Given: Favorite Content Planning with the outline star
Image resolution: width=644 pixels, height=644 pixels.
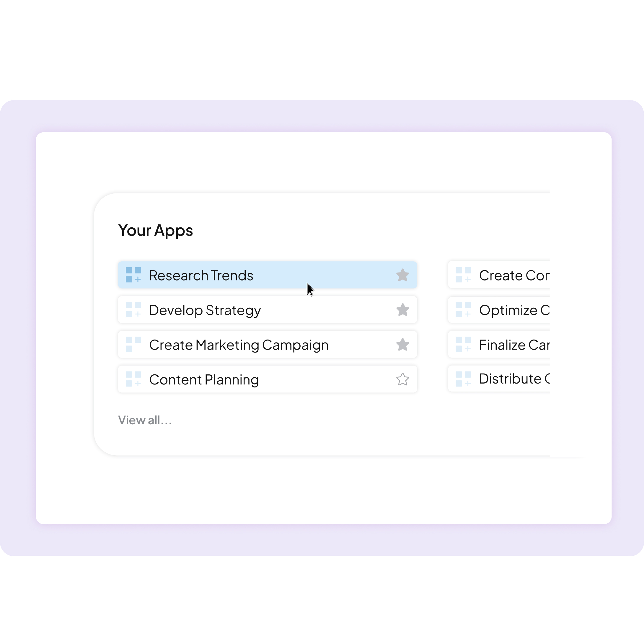Looking at the screenshot, I should [x=403, y=379].
